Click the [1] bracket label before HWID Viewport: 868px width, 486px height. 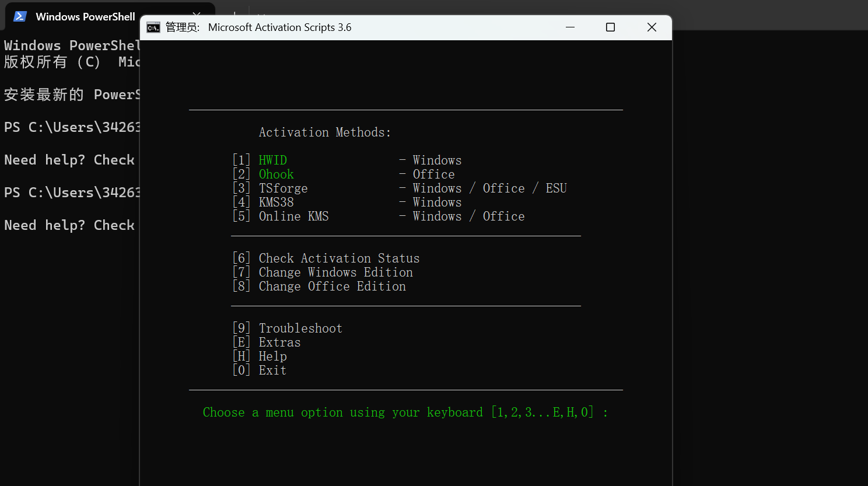click(242, 160)
